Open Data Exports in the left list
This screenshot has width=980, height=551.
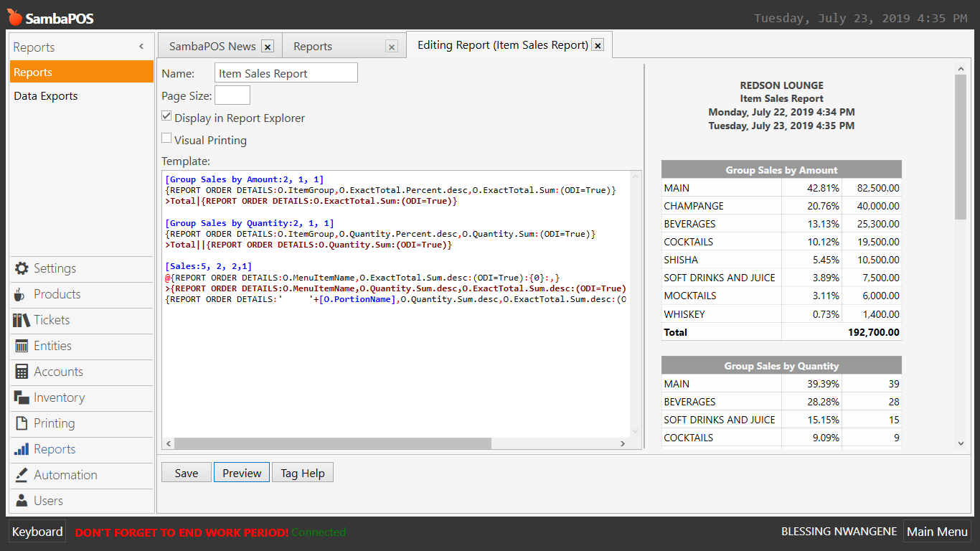click(x=82, y=95)
